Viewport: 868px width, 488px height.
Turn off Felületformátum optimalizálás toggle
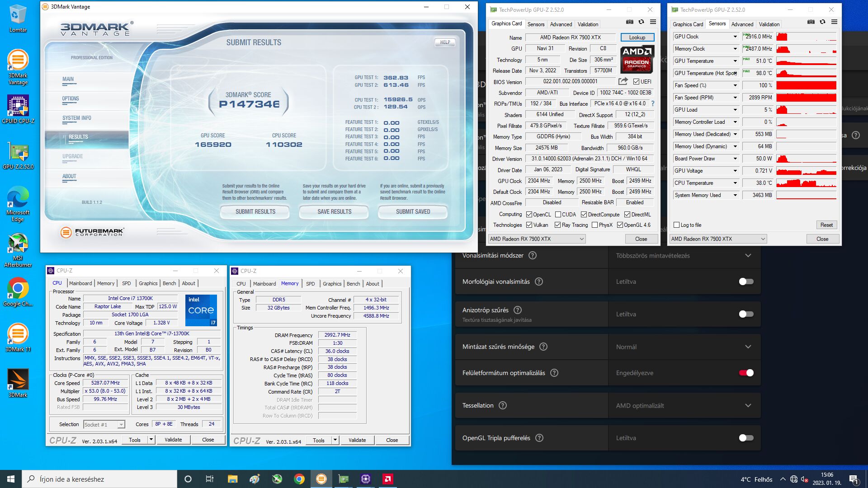pos(746,373)
